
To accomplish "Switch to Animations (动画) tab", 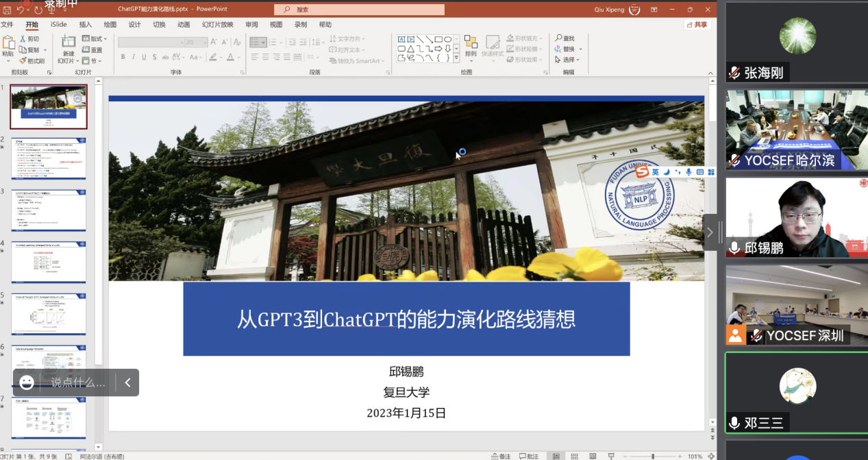I will tap(184, 24).
